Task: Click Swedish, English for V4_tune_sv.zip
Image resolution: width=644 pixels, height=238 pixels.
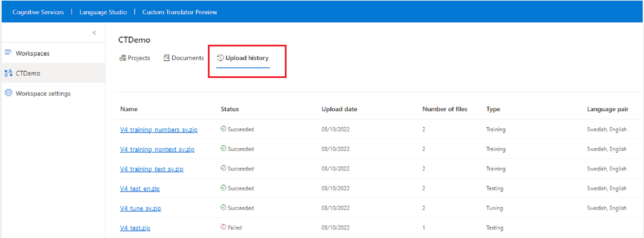Action: 607,208
